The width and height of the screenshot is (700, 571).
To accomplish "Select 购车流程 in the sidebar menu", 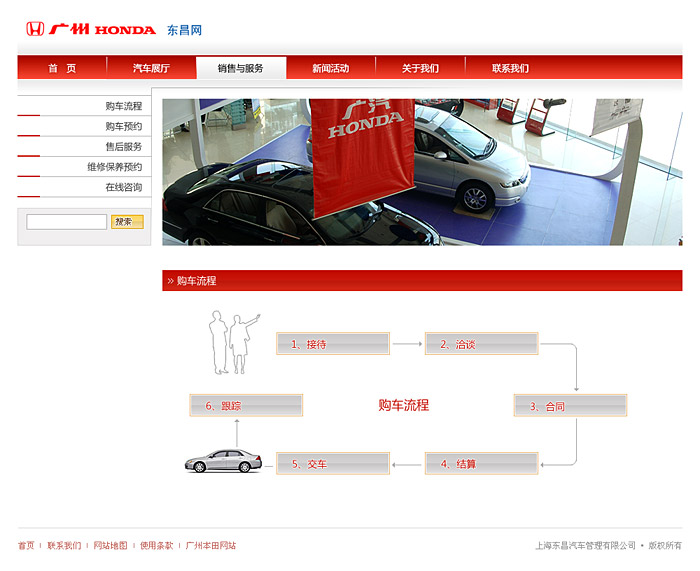I will pyautogui.click(x=84, y=106).
